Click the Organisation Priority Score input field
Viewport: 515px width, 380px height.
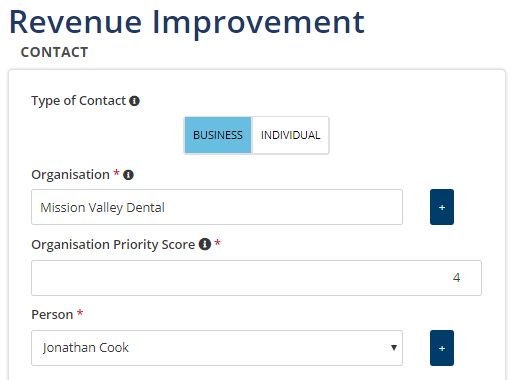coord(256,278)
